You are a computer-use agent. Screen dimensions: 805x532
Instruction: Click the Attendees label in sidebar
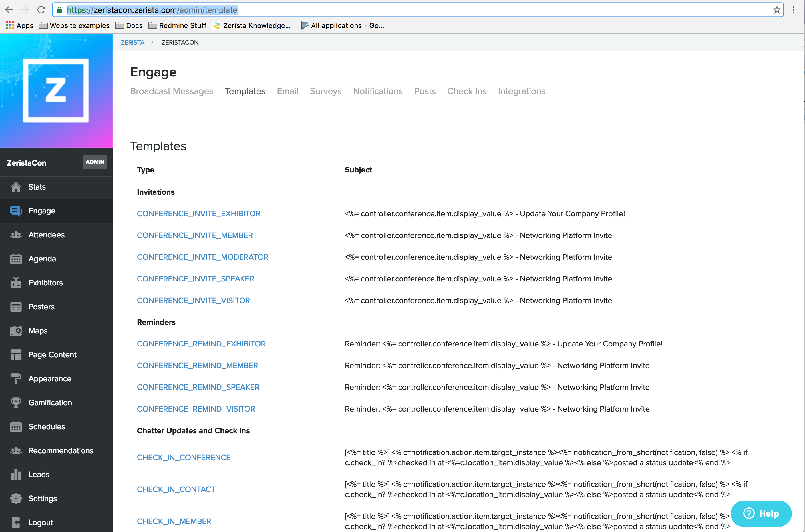[x=47, y=235]
